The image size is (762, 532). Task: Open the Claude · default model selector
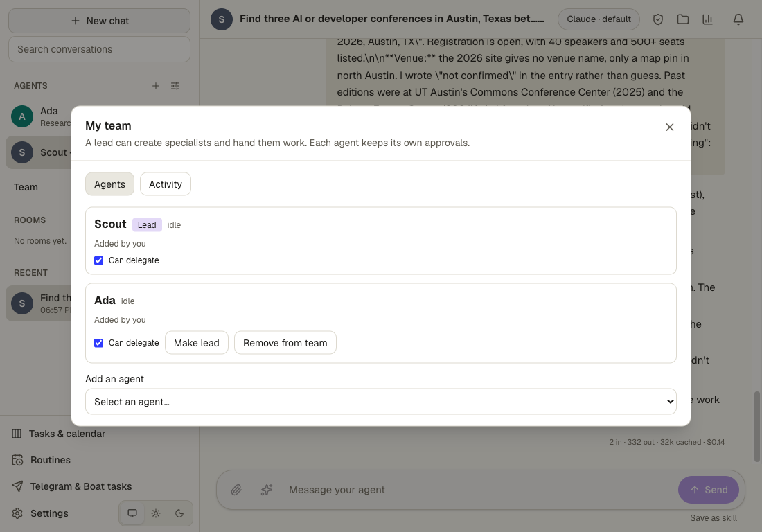[599, 19]
